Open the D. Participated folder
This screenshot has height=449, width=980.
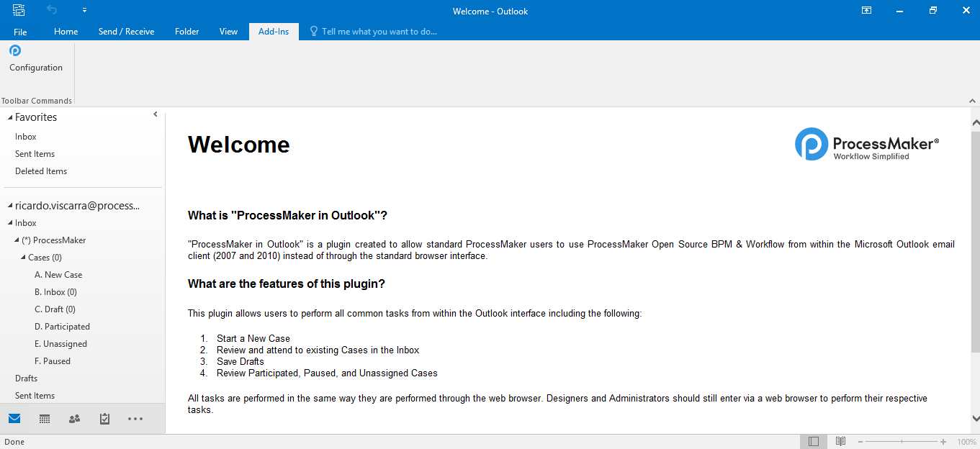[x=62, y=327]
